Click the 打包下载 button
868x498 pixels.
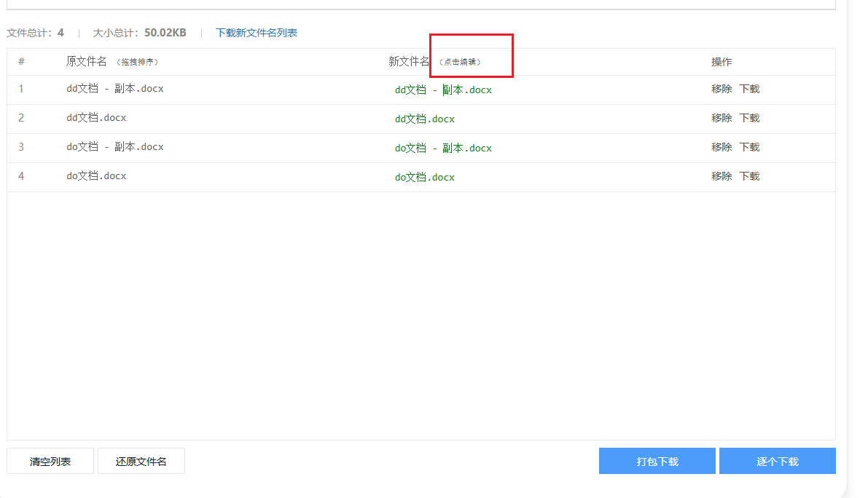click(x=657, y=460)
